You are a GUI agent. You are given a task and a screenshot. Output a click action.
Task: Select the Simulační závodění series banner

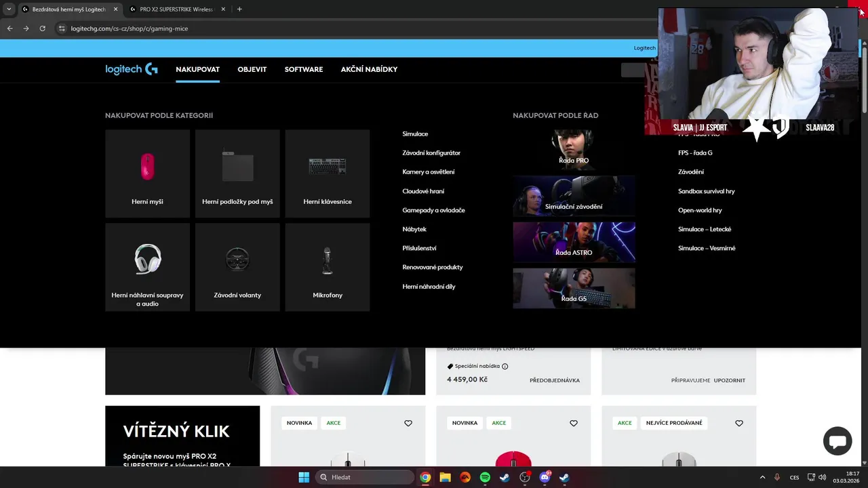pos(574,196)
